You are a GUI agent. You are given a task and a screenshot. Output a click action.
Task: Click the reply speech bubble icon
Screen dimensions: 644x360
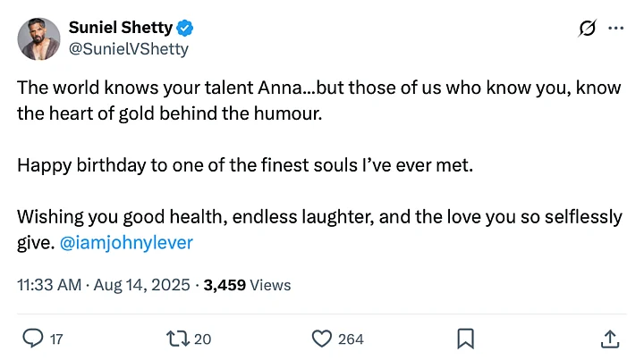[x=31, y=339]
